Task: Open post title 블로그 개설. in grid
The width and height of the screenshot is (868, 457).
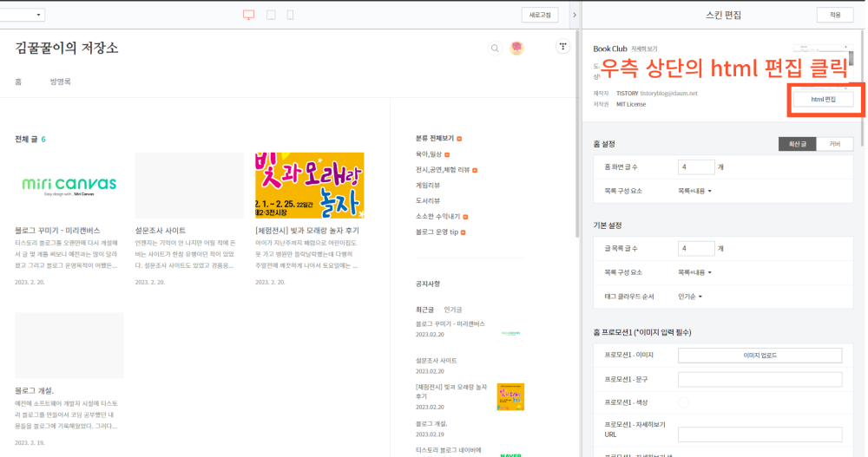Action: 35,390
